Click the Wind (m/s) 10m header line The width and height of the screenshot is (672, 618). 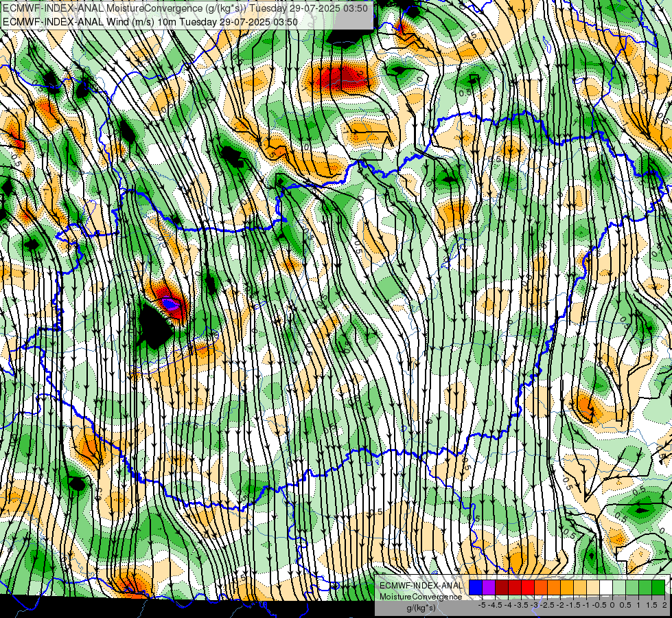click(150, 21)
